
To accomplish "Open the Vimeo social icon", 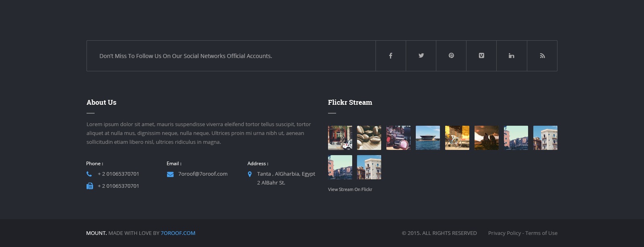I will pyautogui.click(x=481, y=56).
